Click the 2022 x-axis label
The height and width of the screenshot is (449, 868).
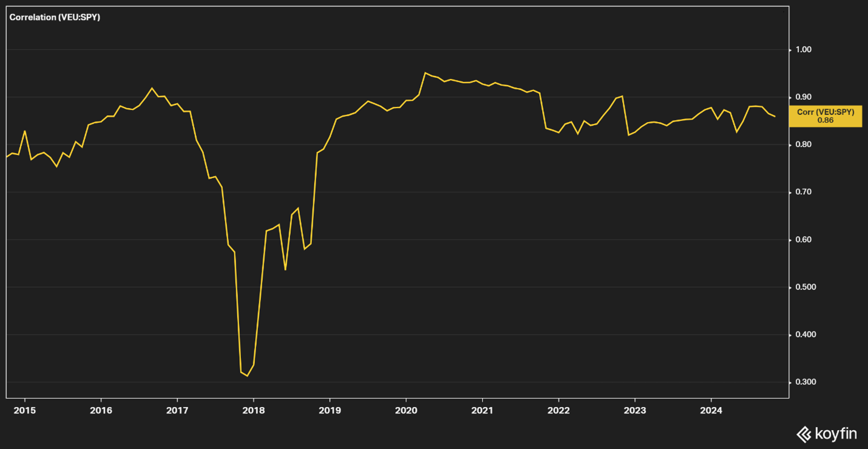[x=558, y=410]
